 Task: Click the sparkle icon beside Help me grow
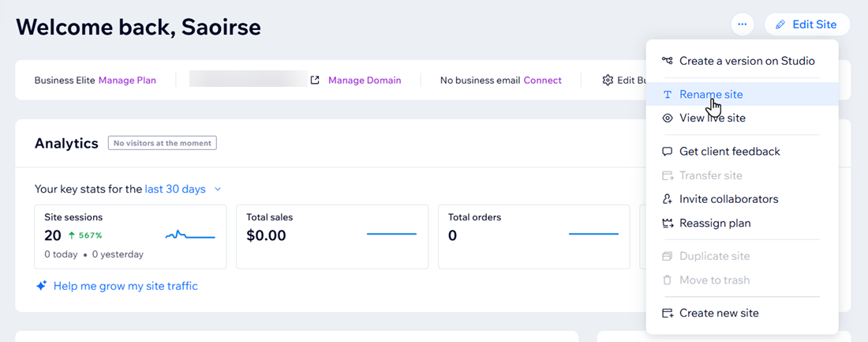click(41, 286)
